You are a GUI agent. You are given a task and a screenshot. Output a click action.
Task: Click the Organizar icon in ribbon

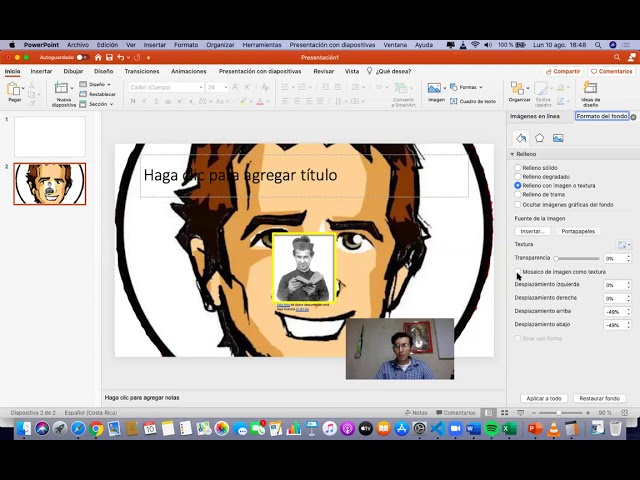pos(519,89)
